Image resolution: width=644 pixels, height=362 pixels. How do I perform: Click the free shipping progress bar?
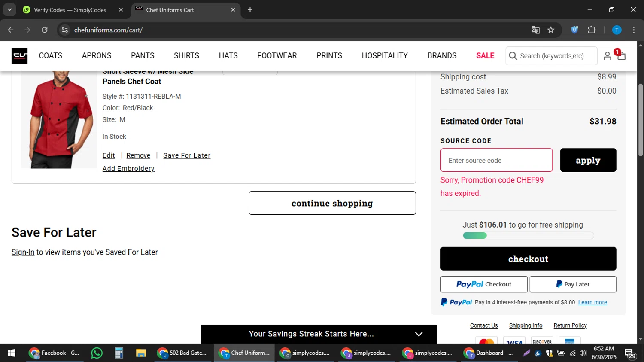pos(529,235)
